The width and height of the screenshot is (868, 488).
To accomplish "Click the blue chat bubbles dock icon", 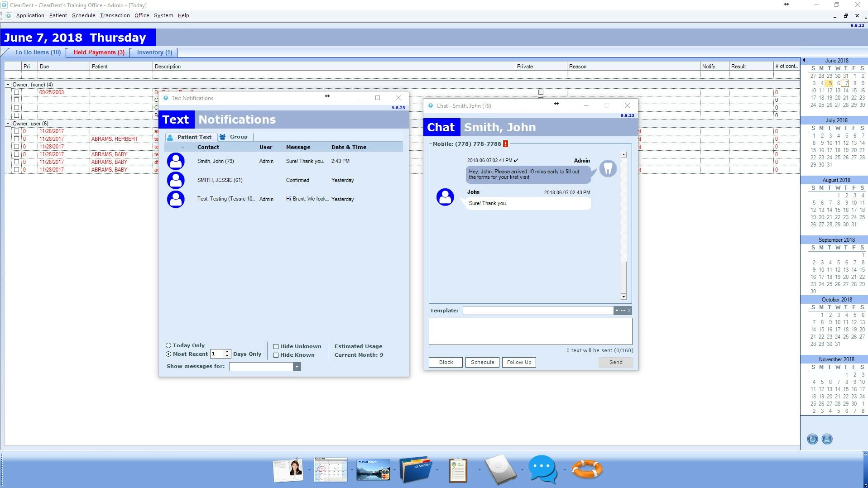I will pyautogui.click(x=542, y=470).
